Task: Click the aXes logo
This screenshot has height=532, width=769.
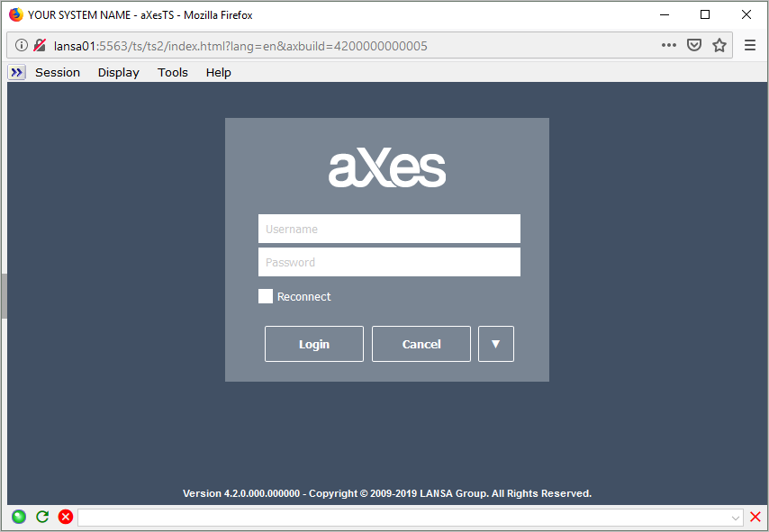Action: point(387,167)
